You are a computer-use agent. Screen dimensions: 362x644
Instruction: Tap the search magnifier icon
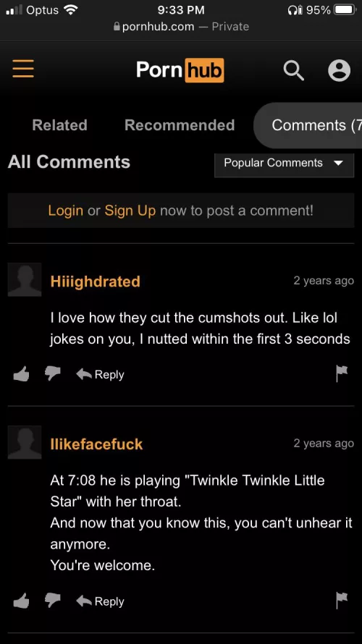point(293,71)
